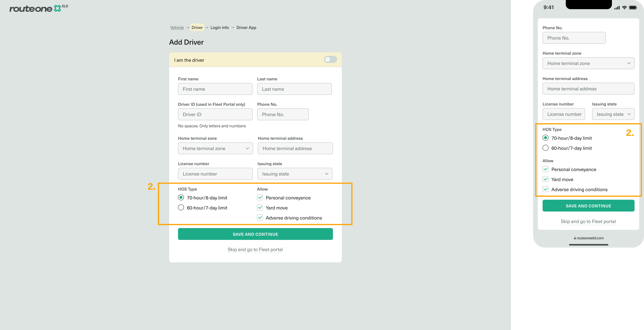Open the Driver App breadcrumb step
The image size is (644, 330).
click(x=246, y=27)
